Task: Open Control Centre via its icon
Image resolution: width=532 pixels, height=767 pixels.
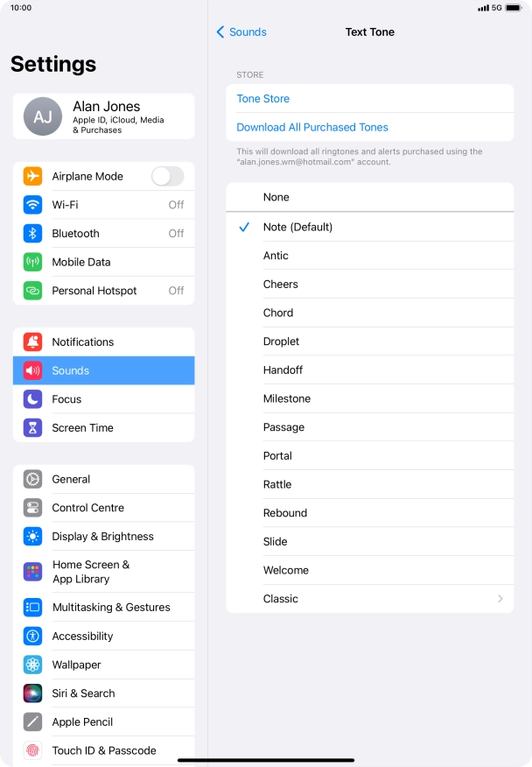Action: (32, 508)
